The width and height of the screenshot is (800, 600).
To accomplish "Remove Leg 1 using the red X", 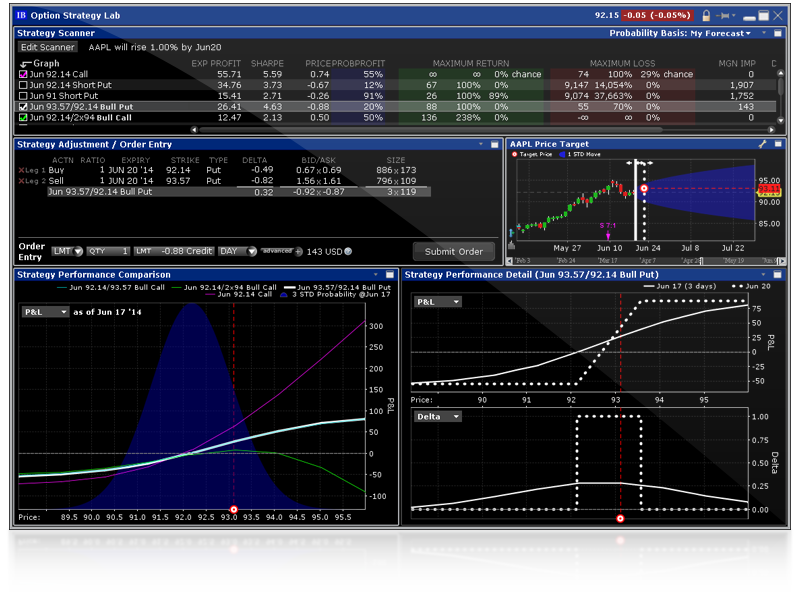I will click(x=21, y=170).
